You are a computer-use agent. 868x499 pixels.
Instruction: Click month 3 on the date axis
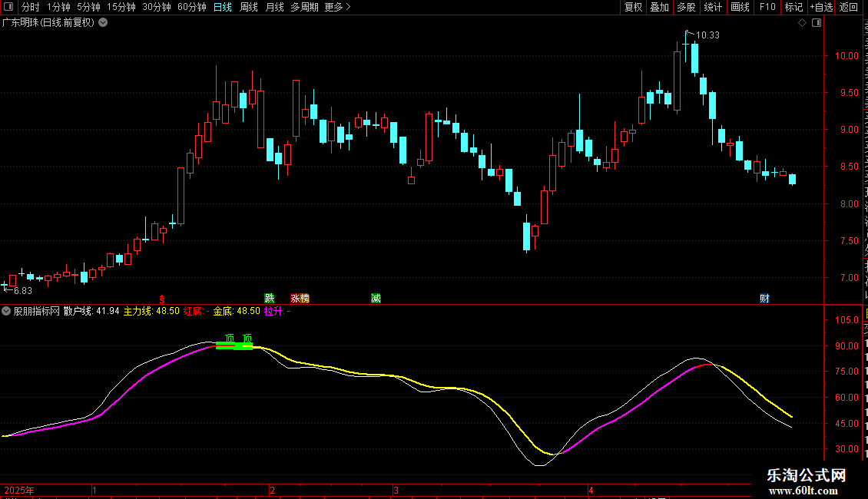(x=396, y=490)
